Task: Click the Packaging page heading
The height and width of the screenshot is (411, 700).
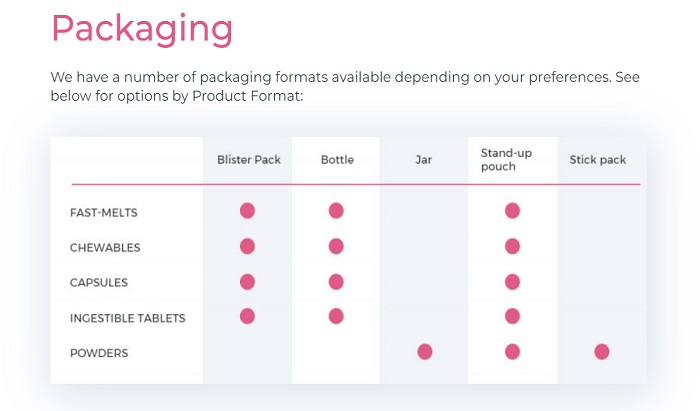Action: pos(142,29)
